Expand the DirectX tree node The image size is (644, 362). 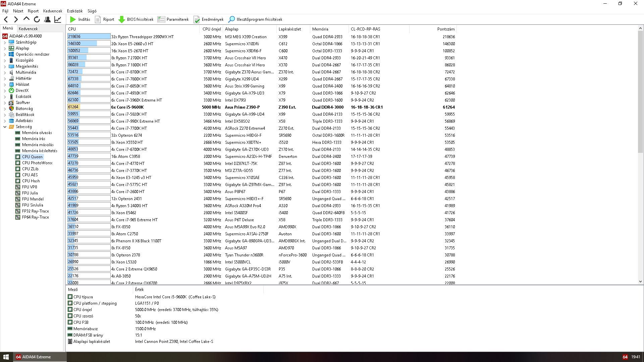point(5,91)
